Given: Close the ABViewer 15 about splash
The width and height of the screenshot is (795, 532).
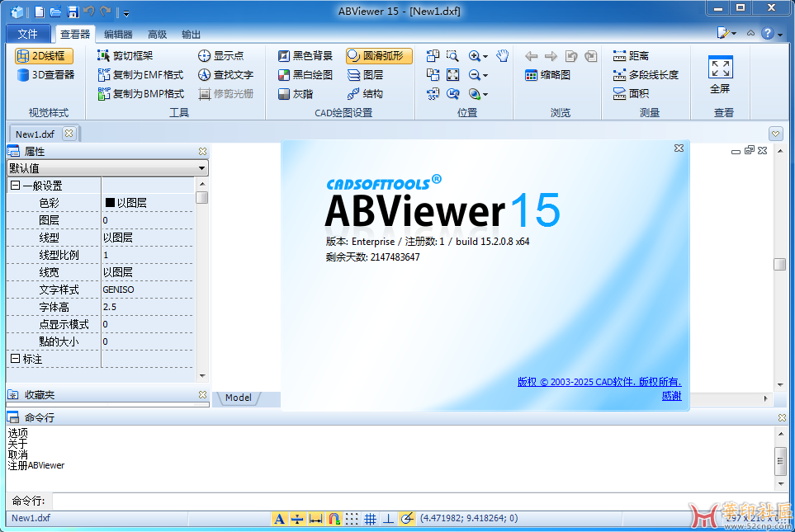Looking at the screenshot, I should pyautogui.click(x=679, y=148).
